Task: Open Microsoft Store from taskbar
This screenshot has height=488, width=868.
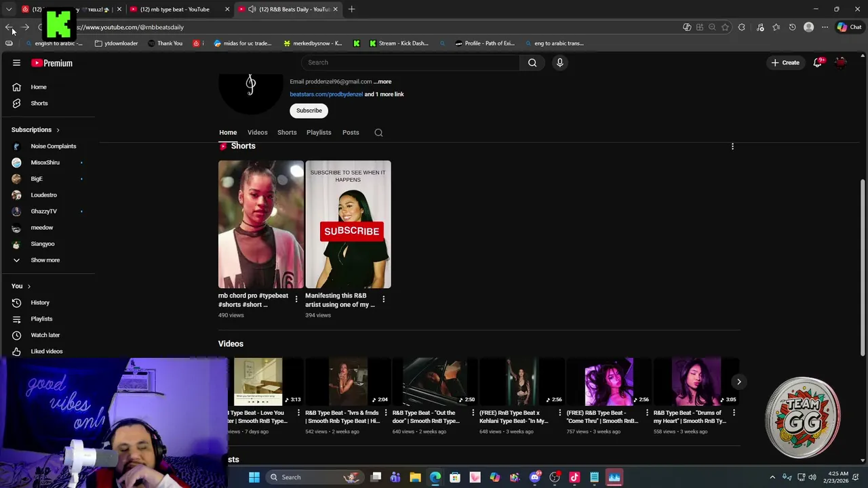Action: (x=455, y=477)
